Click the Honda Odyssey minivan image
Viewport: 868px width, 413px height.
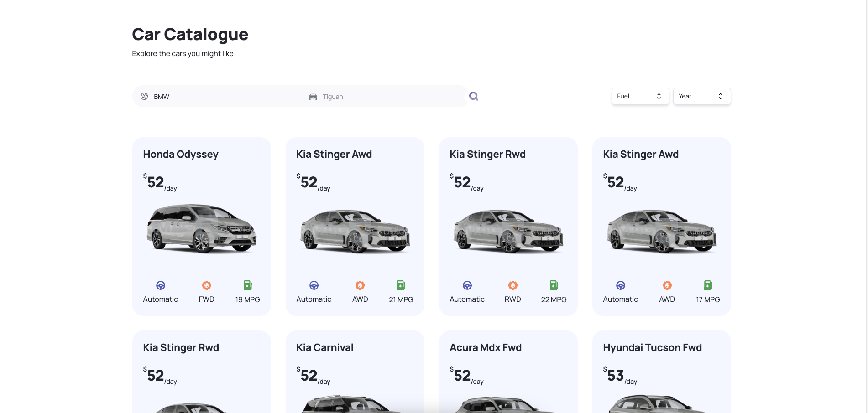coord(202,228)
